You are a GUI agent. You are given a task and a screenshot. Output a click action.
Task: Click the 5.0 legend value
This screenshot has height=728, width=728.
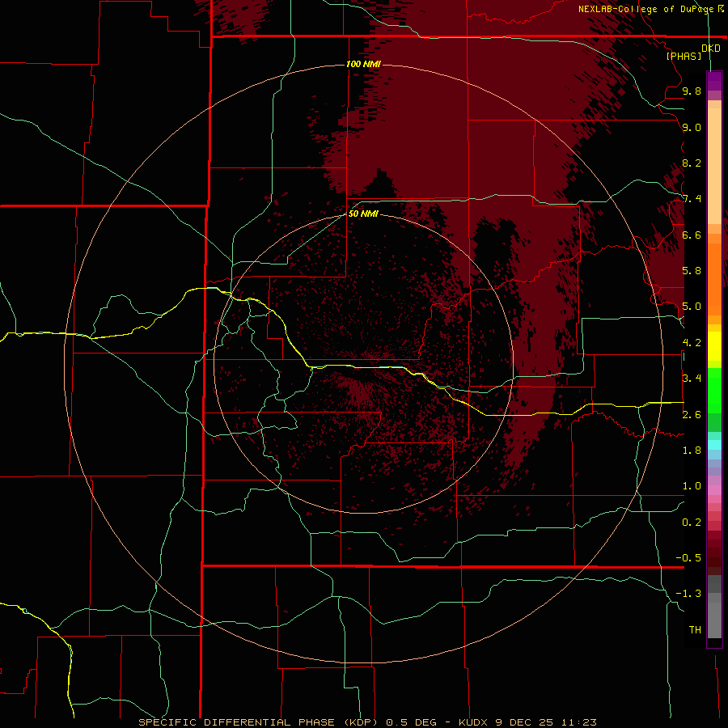pos(692,307)
